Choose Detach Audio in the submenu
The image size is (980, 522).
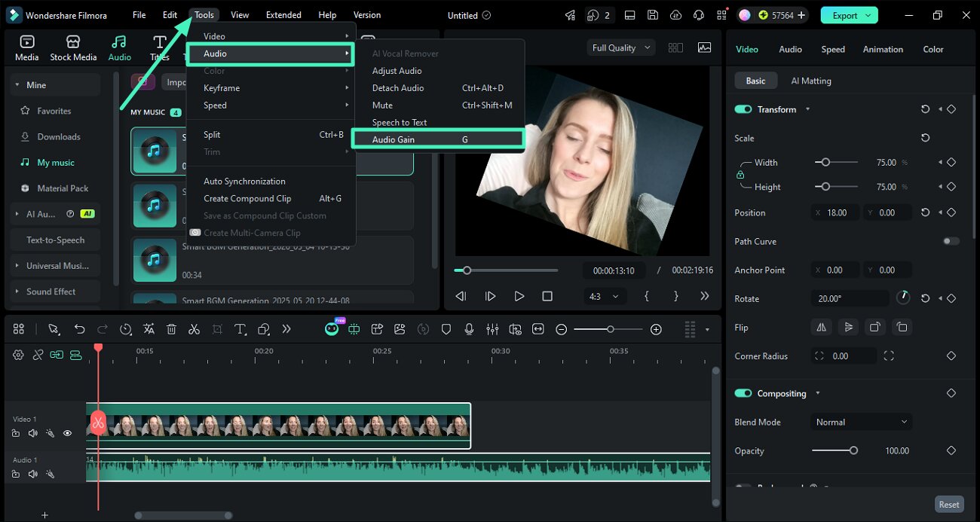(x=398, y=88)
